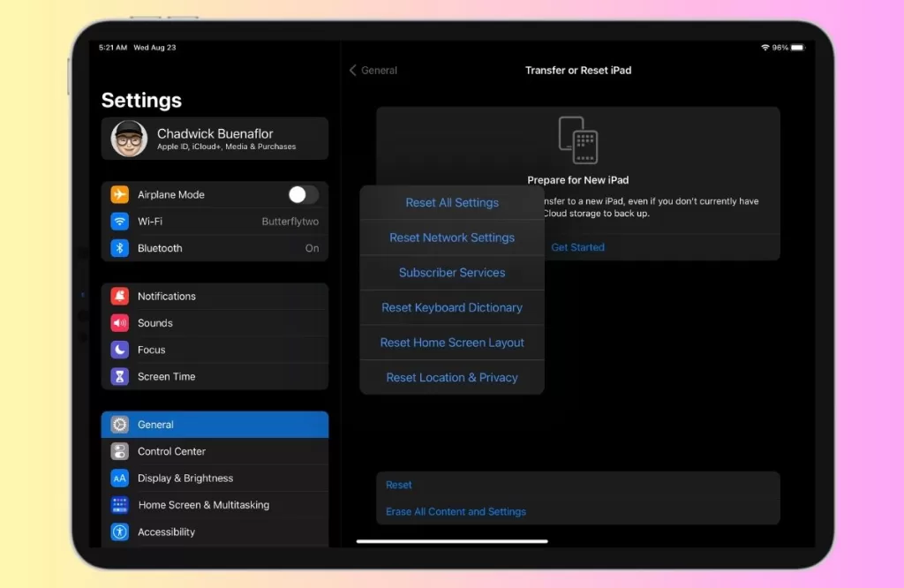Tap the Bluetooth label in sidebar
The height and width of the screenshot is (588, 904).
tap(160, 248)
